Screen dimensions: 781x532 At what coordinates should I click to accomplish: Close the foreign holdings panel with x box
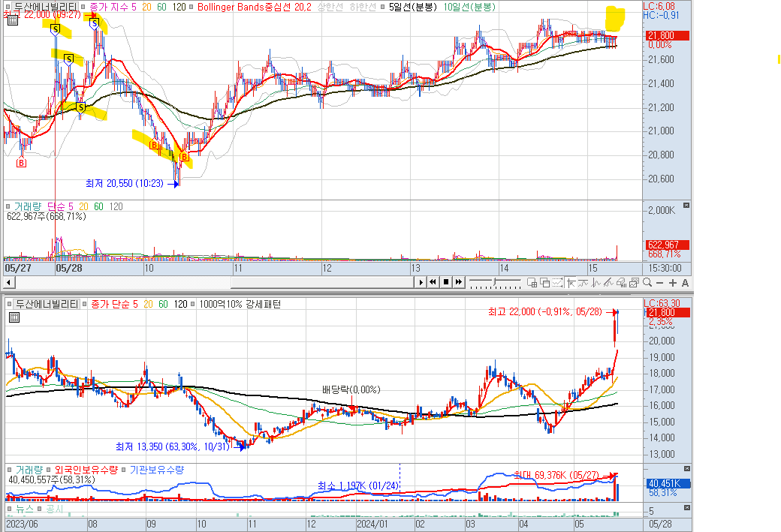pos(687,468)
